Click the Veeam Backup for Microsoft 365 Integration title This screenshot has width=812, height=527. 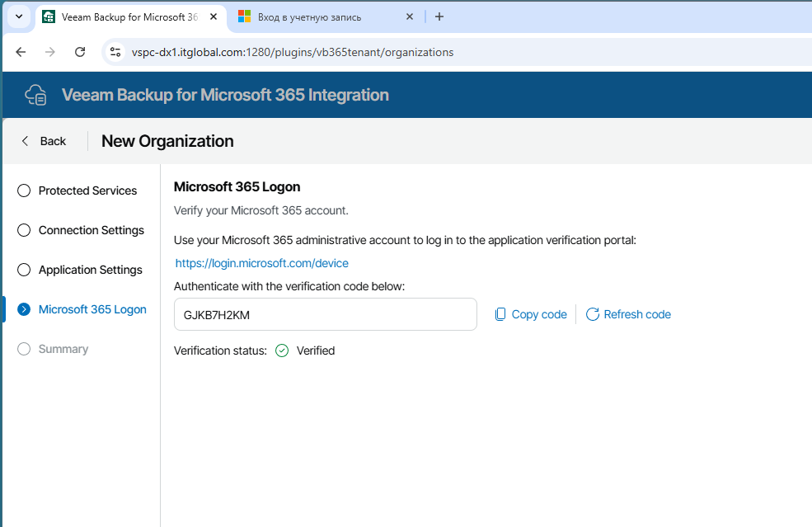point(225,95)
